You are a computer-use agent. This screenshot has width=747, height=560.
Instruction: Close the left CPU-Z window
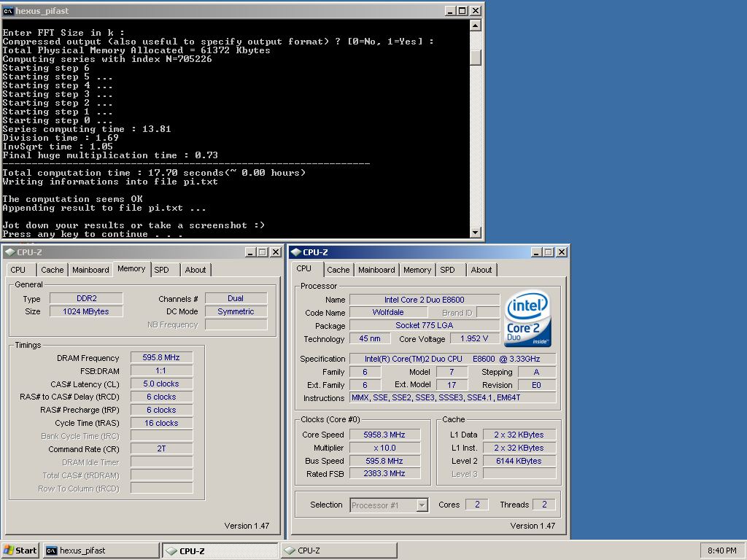tap(276, 252)
